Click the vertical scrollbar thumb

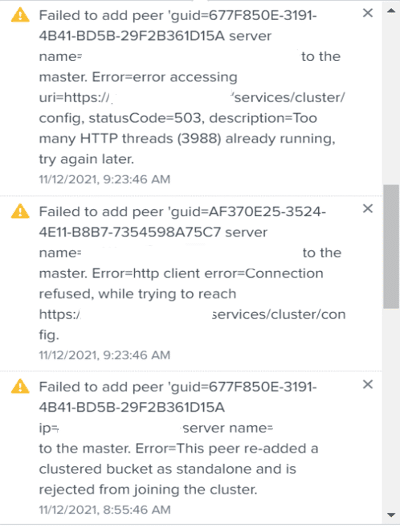click(391, 246)
